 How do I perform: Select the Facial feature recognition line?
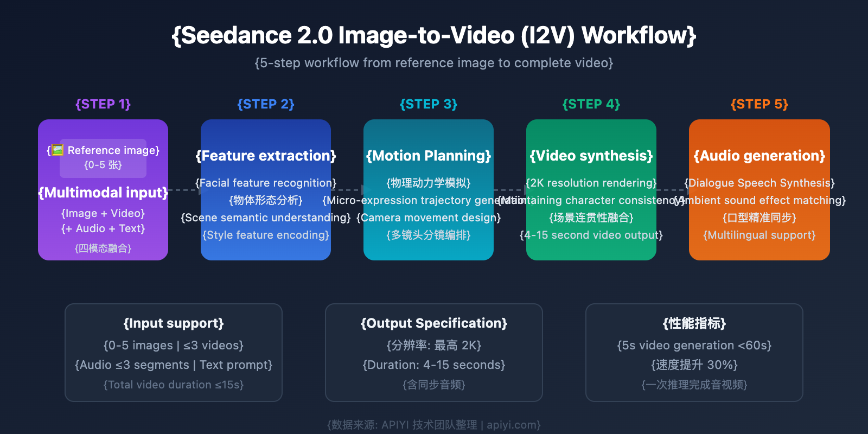[266, 183]
